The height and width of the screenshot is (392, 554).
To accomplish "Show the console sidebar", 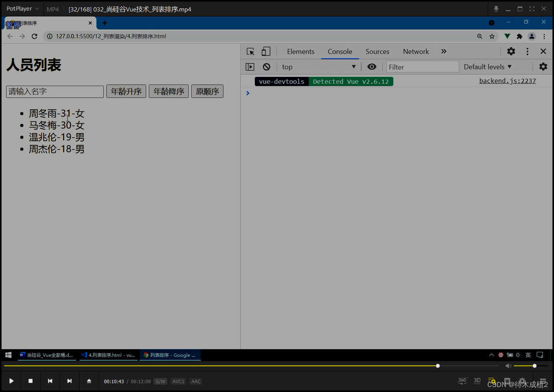I will coord(250,67).
